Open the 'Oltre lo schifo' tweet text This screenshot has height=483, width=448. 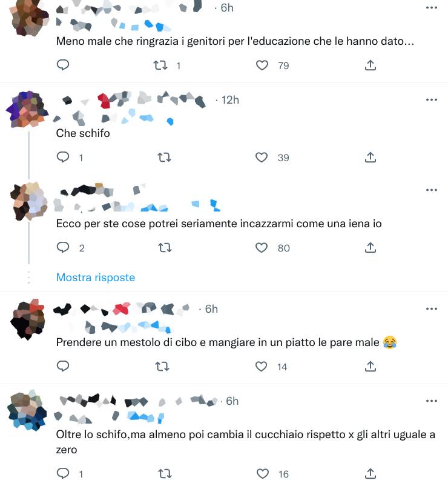point(245,442)
